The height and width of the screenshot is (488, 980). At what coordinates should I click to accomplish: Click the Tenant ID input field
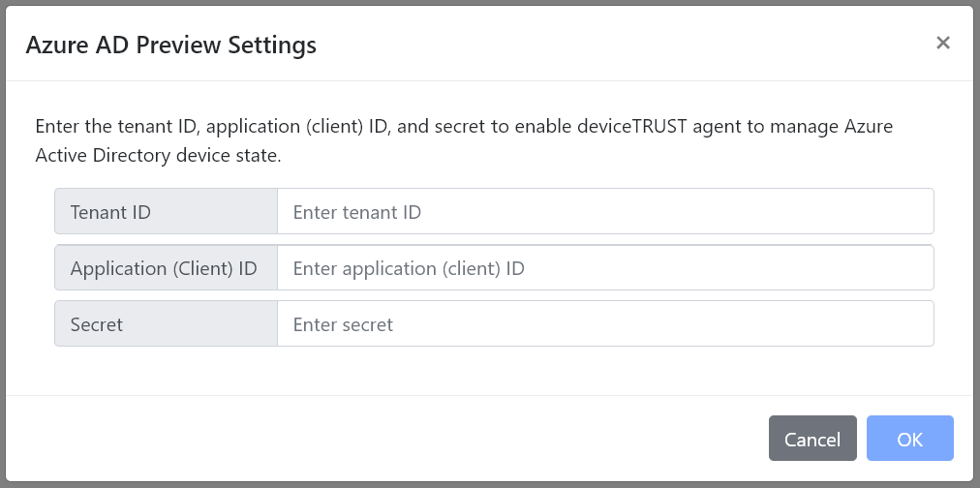[x=604, y=211]
